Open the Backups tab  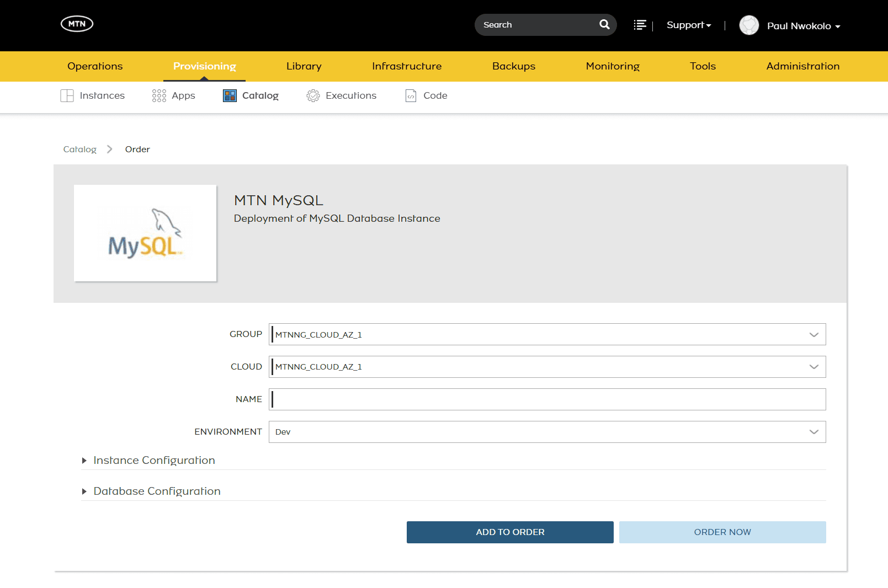514,66
